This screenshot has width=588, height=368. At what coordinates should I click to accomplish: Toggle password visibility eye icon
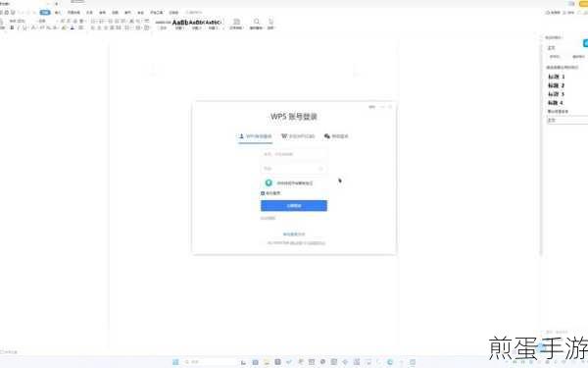pos(321,169)
